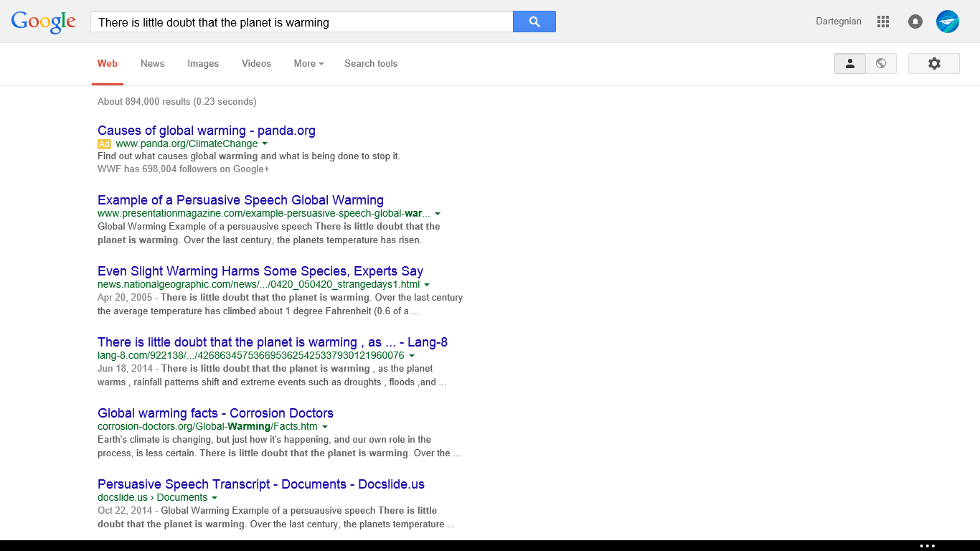Screen dimensions: 980x551
Task: Select the Web results tab
Action: (x=108, y=63)
